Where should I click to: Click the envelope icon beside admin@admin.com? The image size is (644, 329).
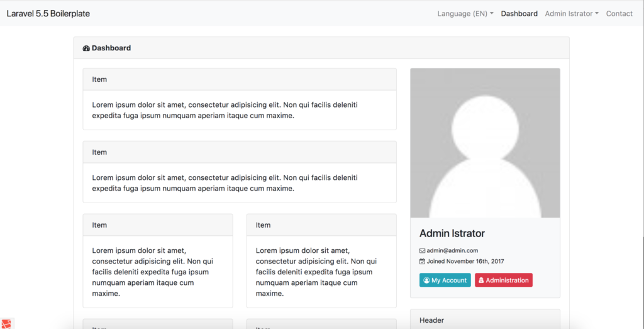(x=422, y=250)
